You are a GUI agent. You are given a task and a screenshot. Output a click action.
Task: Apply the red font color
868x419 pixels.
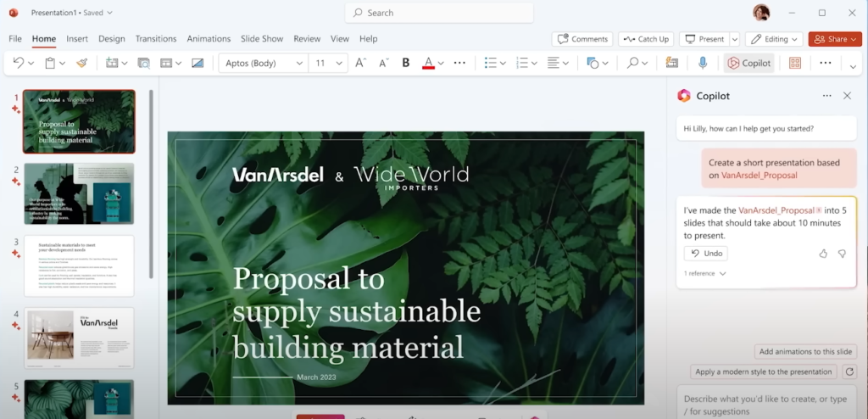pyautogui.click(x=428, y=63)
